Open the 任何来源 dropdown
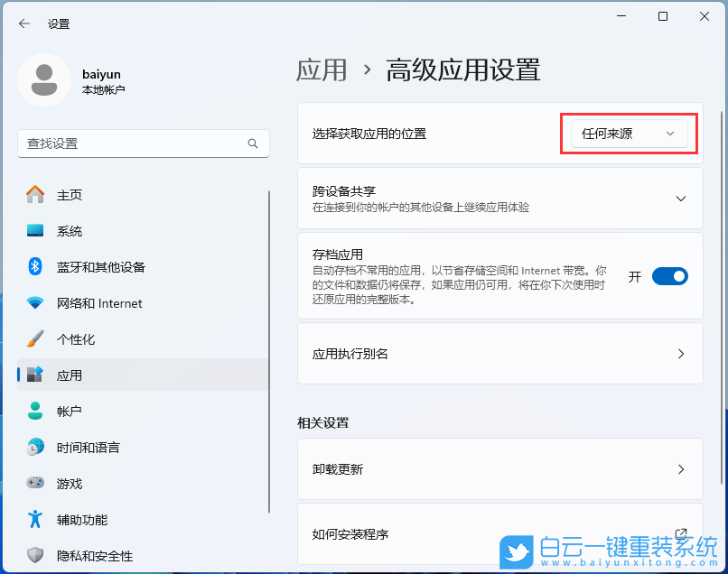The height and width of the screenshot is (574, 728). click(628, 133)
